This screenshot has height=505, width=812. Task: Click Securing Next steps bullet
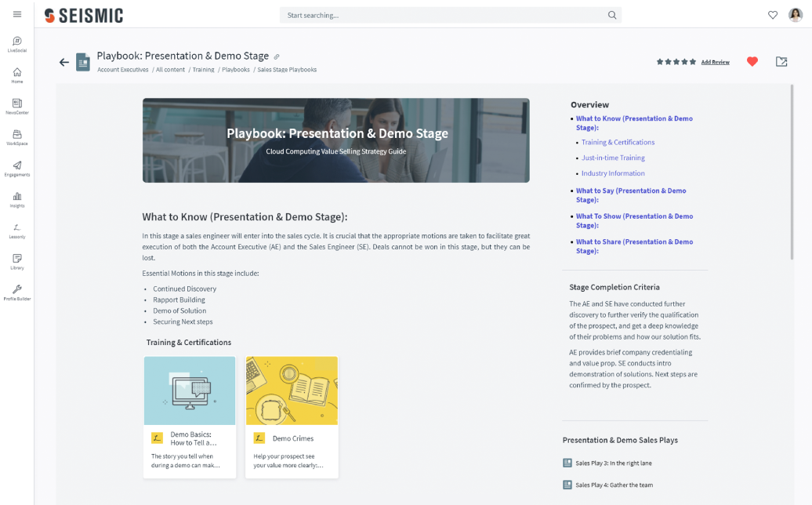click(183, 322)
